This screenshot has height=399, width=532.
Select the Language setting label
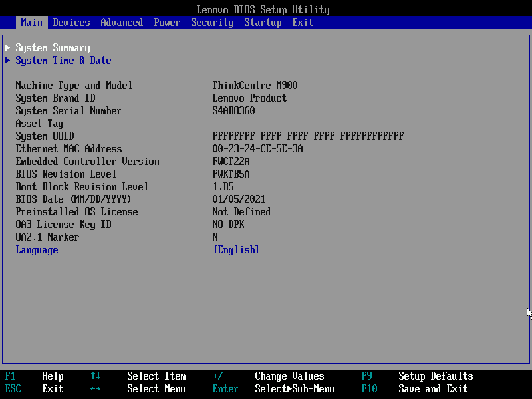(x=37, y=250)
